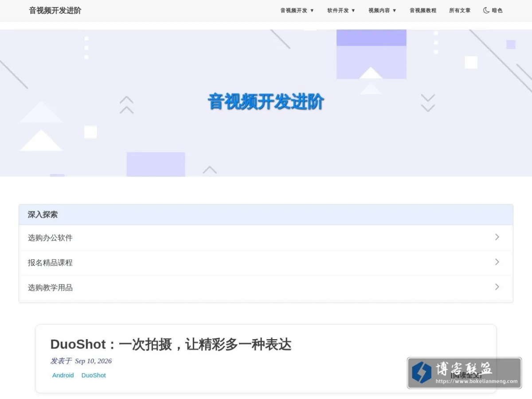Select the Android tag
Screen dimensions: 532x399
(63, 375)
